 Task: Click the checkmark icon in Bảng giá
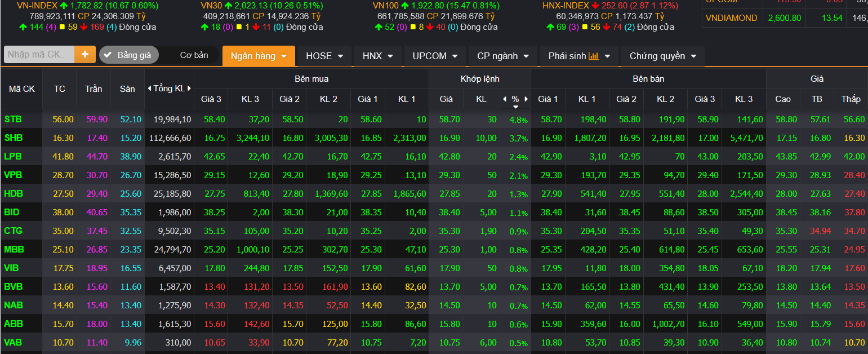click(x=108, y=55)
